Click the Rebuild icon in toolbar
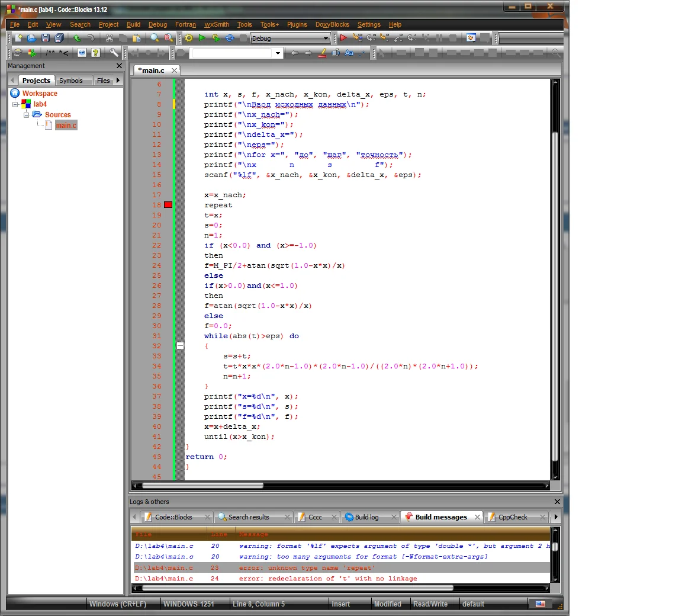 pyautogui.click(x=230, y=38)
